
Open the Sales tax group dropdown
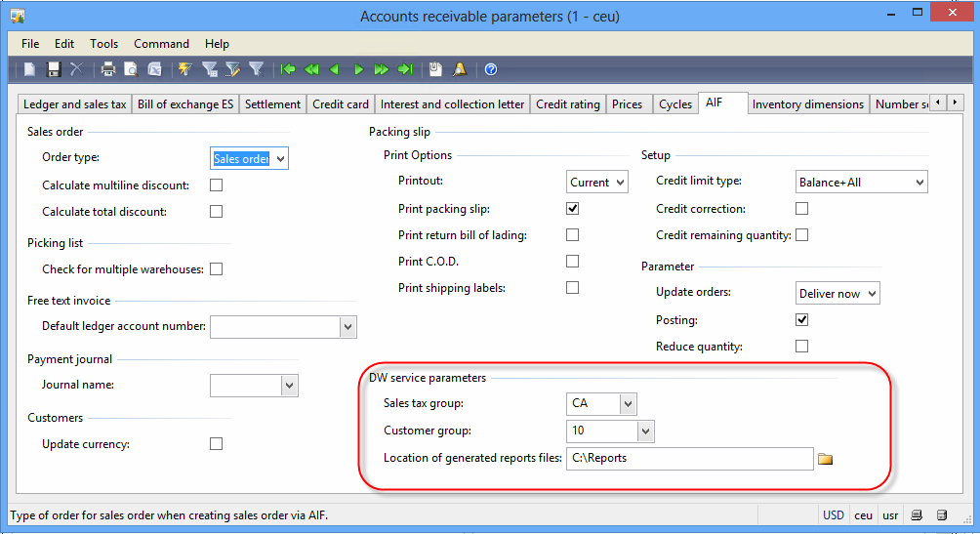[628, 403]
